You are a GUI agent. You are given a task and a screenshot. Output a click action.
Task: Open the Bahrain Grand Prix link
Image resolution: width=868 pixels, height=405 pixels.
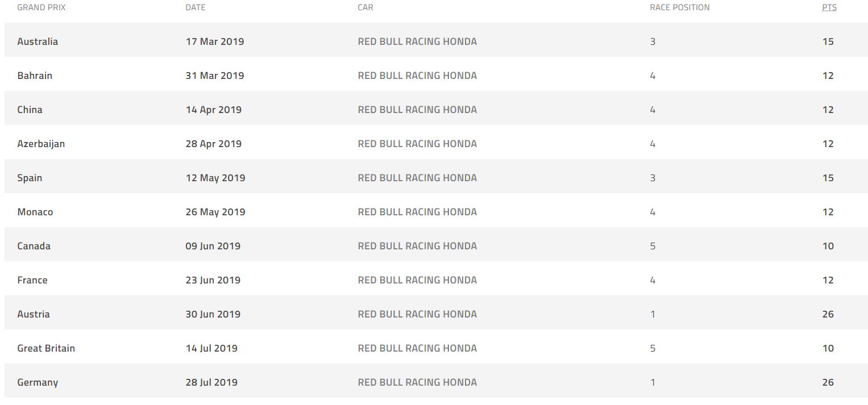(x=35, y=76)
